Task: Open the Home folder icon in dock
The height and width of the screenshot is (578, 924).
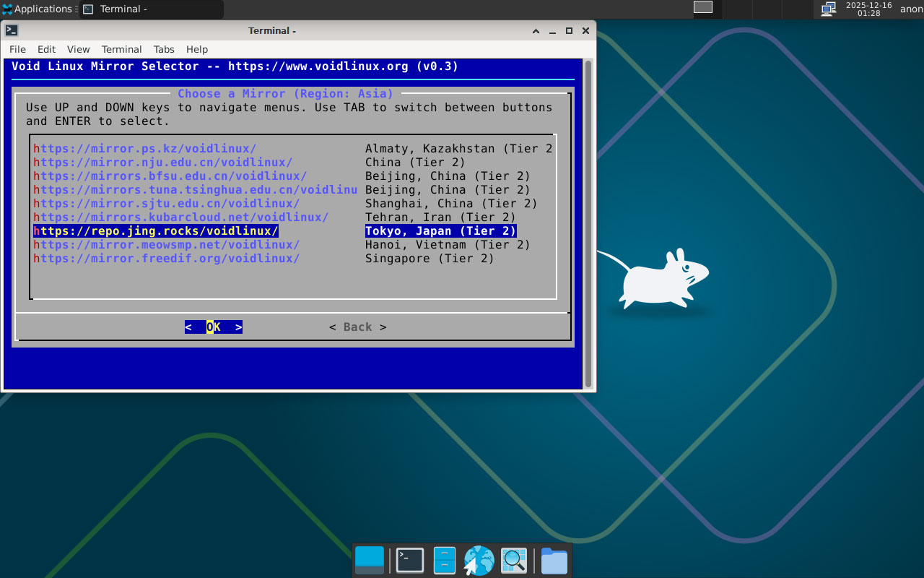Action: pos(554,561)
